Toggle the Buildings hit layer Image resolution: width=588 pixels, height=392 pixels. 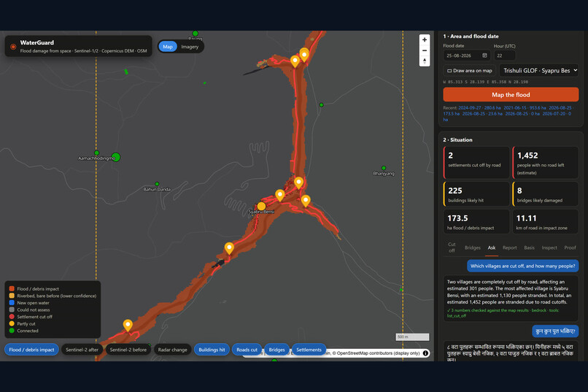point(212,350)
